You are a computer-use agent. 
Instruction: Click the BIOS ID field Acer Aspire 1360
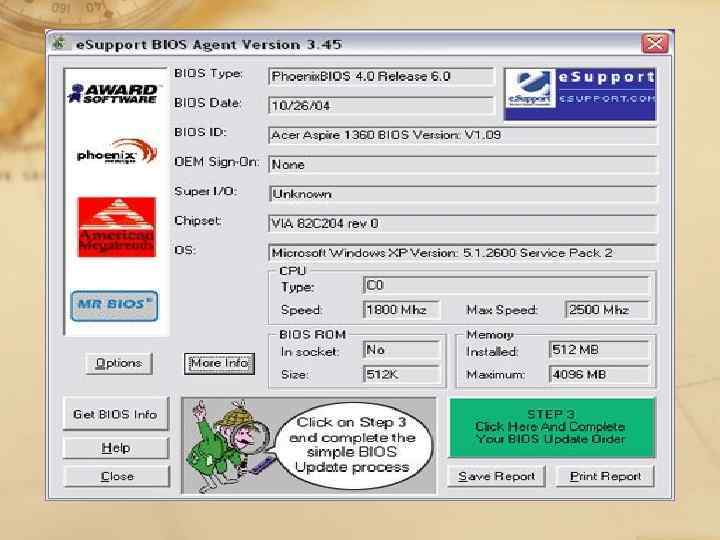(x=462, y=135)
